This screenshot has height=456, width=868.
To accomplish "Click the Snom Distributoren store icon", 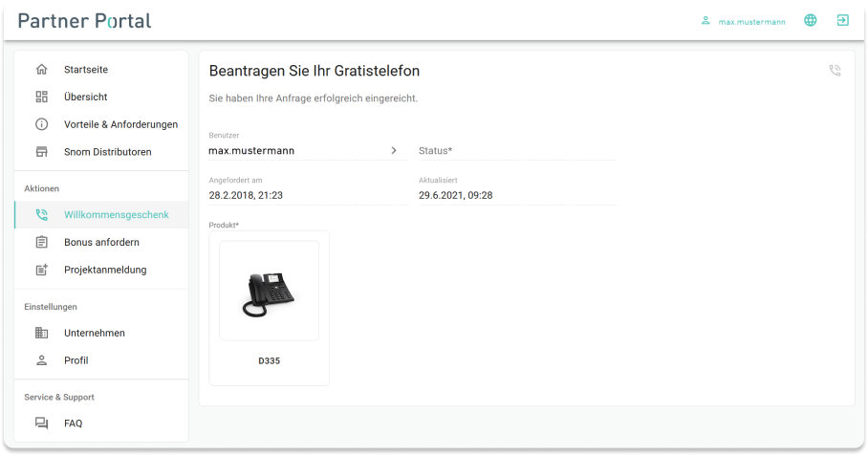I will [41, 152].
